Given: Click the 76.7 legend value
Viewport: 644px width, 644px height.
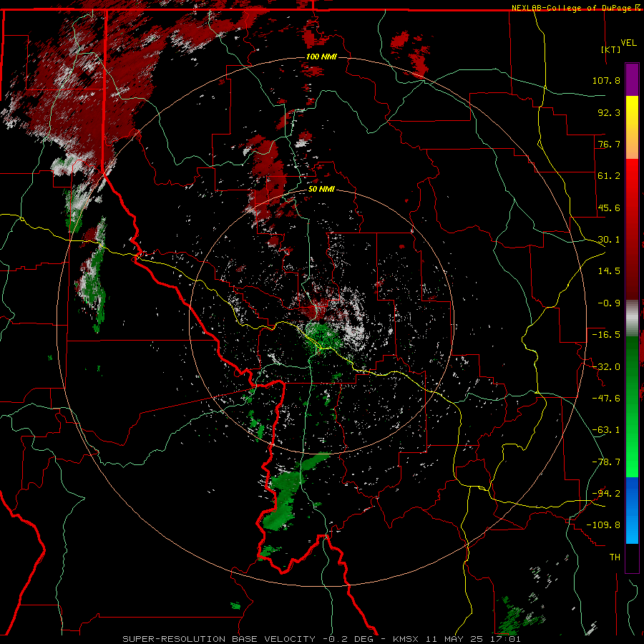Looking at the screenshot, I should click(609, 144).
